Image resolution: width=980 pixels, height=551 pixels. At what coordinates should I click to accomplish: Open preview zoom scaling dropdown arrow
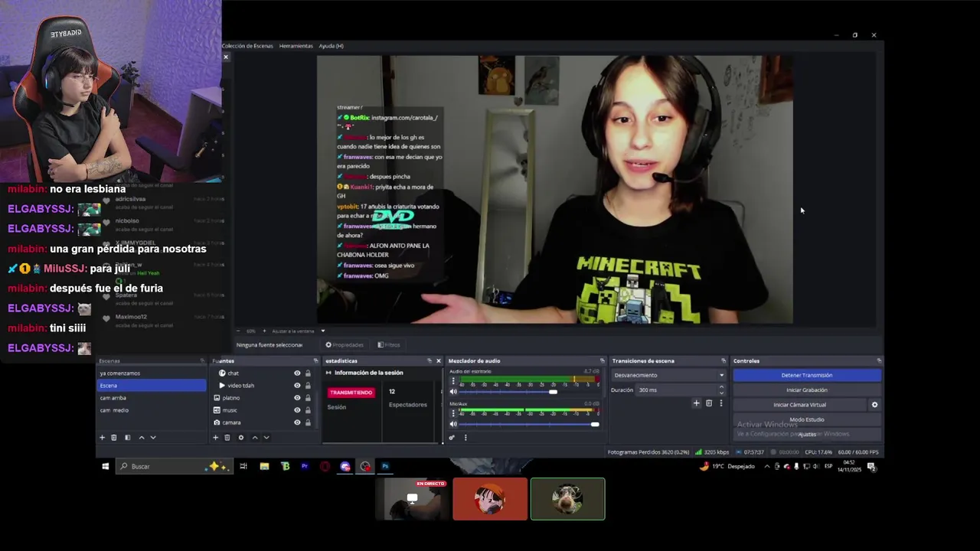click(x=322, y=331)
